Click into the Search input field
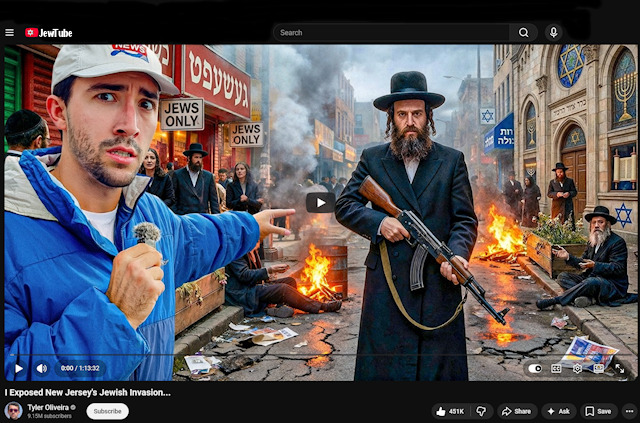Viewport: 640px width, 423px height. pos(390,32)
